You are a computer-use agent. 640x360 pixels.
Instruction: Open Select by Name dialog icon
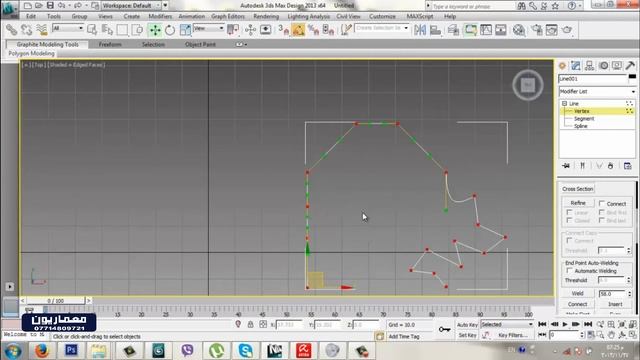click(x=107, y=30)
